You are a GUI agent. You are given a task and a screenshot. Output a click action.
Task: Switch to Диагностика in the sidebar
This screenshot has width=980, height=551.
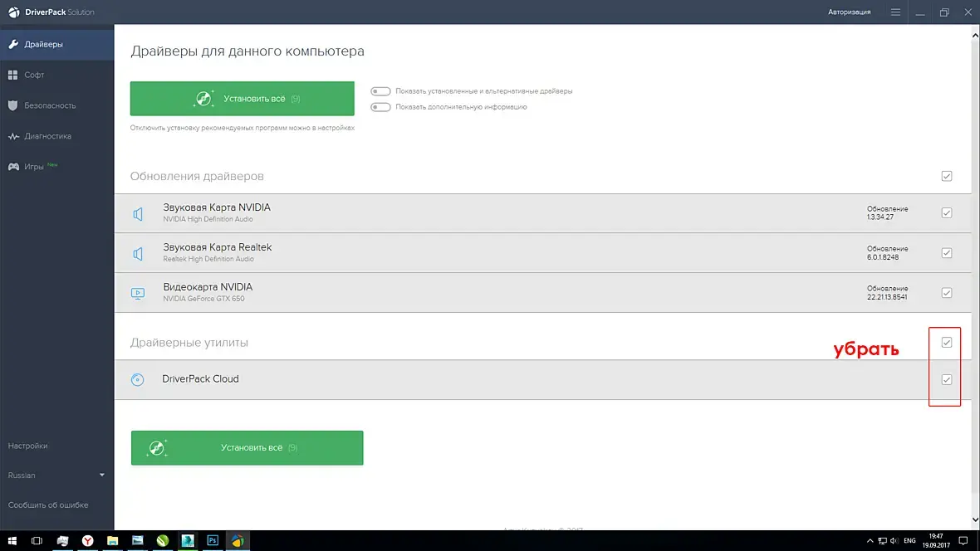click(x=56, y=136)
